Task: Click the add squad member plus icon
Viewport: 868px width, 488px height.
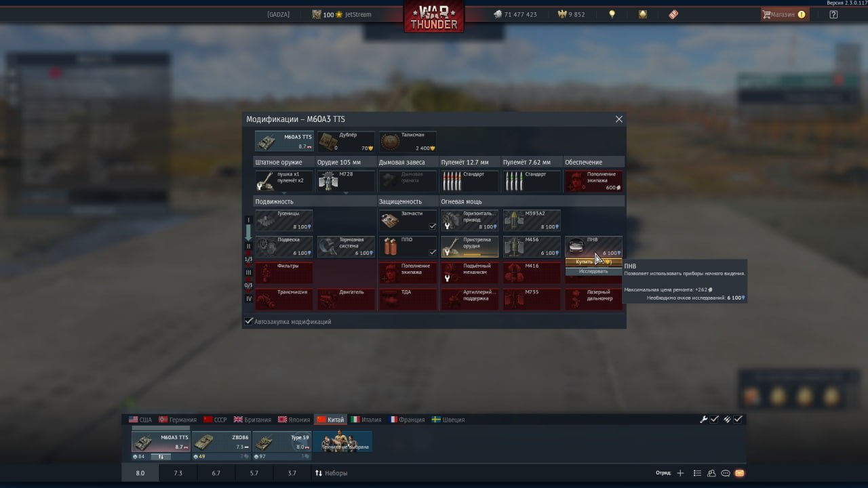Action: click(680, 473)
